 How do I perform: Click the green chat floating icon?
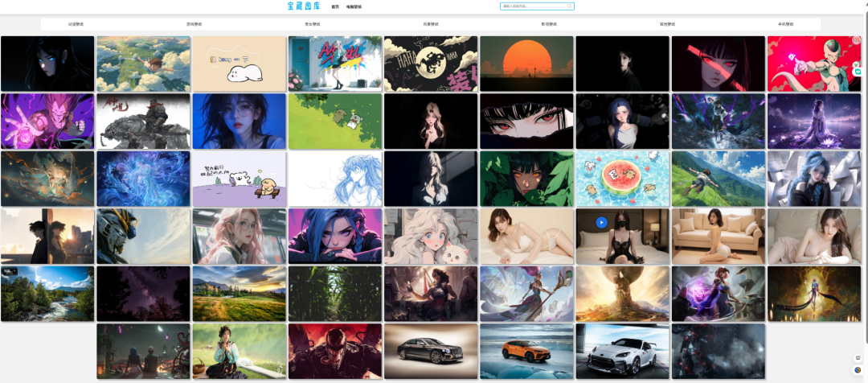(858, 72)
